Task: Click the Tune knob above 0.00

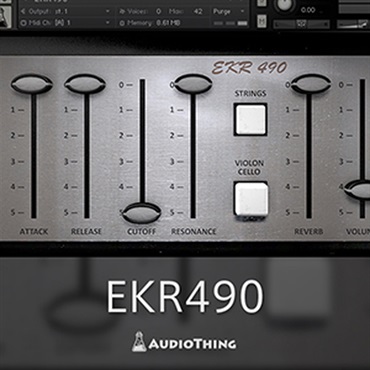Action: pyautogui.click(x=285, y=5)
